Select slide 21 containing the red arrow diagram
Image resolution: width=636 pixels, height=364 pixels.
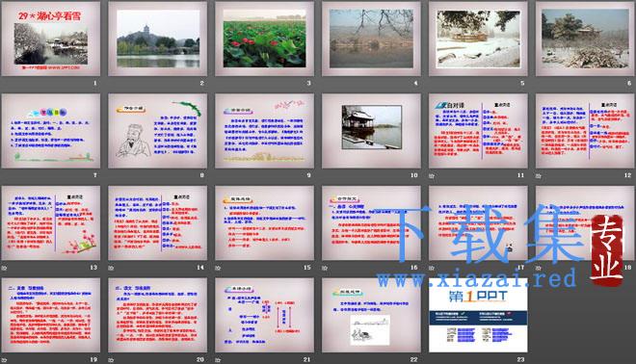click(264, 315)
